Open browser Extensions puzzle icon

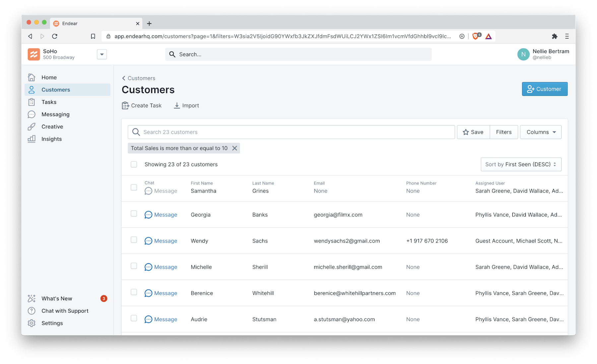coord(555,36)
